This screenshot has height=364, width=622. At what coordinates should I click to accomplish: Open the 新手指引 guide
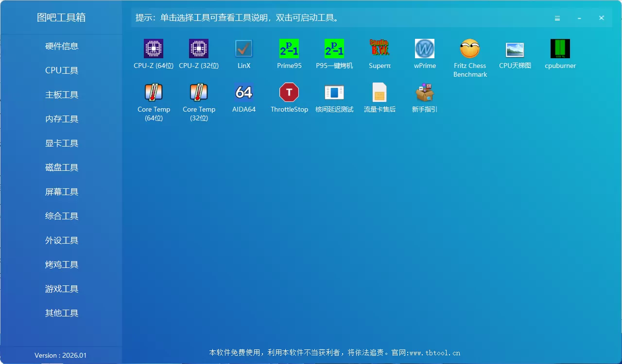[x=425, y=94]
